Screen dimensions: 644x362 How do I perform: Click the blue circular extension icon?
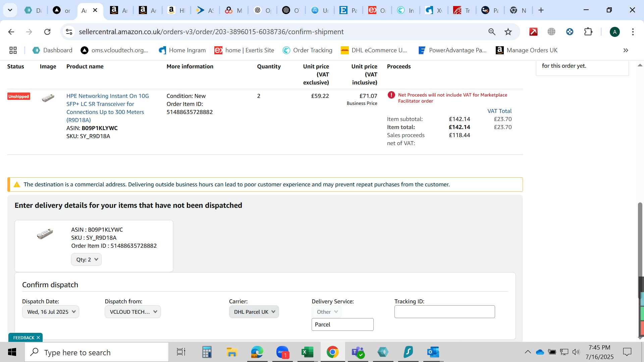pos(570,32)
